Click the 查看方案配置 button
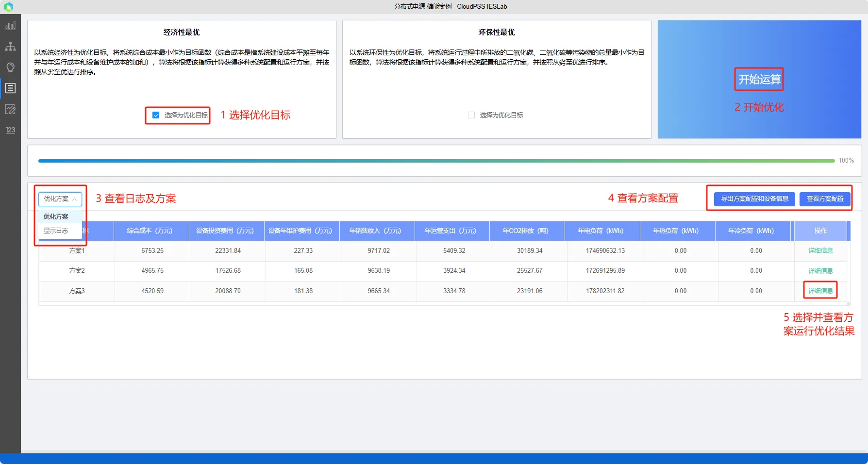The width and height of the screenshot is (868, 464). point(825,199)
